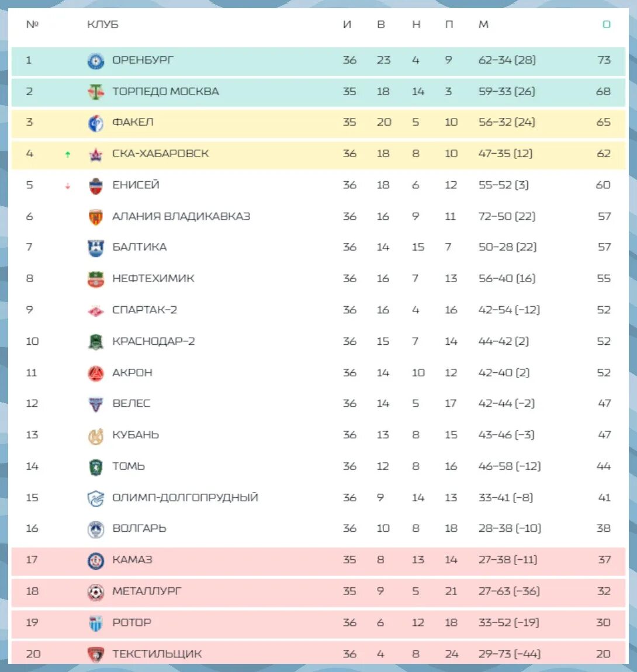The image size is (637, 672).
Task: Click the Спартак-2 diamond logo
Action: pos(96,311)
